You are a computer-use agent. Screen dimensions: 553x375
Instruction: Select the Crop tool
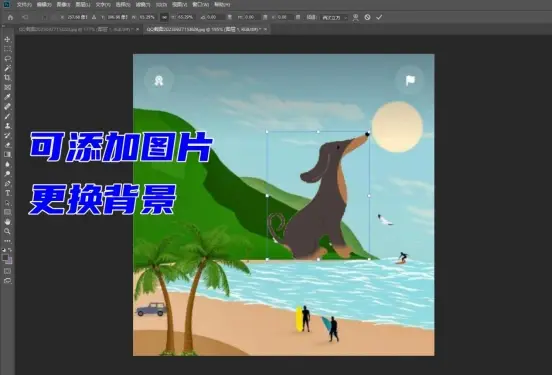pyautogui.click(x=7, y=78)
